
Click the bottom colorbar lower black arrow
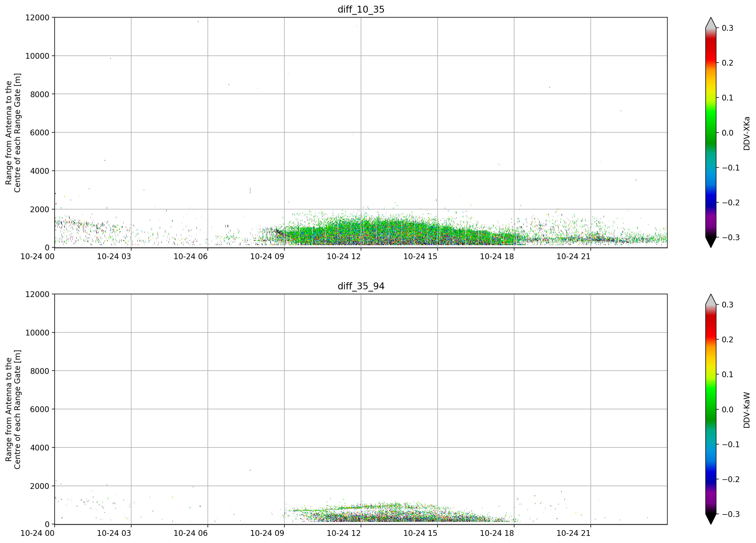[x=711, y=519]
